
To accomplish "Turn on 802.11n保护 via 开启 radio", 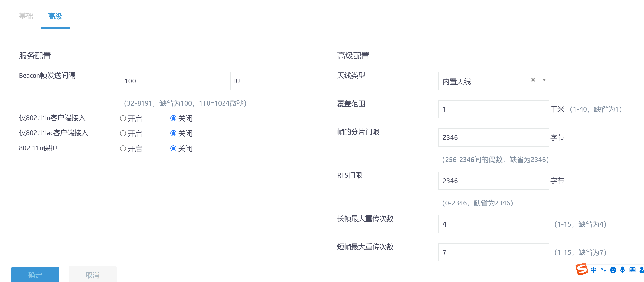I will point(123,149).
